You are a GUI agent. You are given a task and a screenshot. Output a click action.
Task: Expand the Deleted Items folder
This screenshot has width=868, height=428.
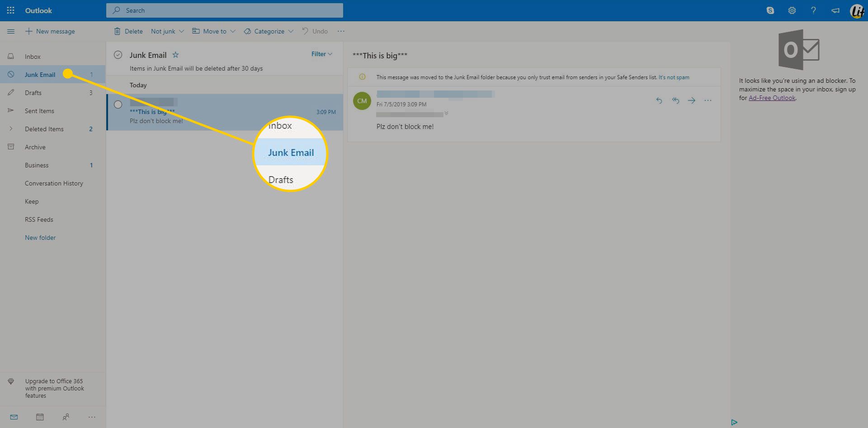pyautogui.click(x=11, y=129)
